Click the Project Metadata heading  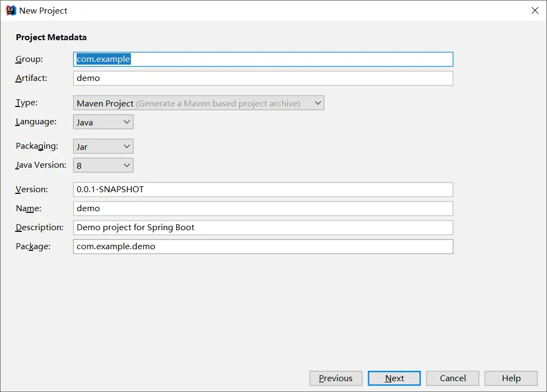[x=51, y=37]
